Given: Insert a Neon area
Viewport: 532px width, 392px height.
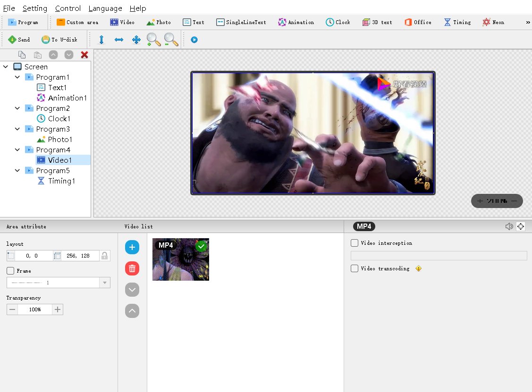Looking at the screenshot, I should pyautogui.click(x=493, y=22).
